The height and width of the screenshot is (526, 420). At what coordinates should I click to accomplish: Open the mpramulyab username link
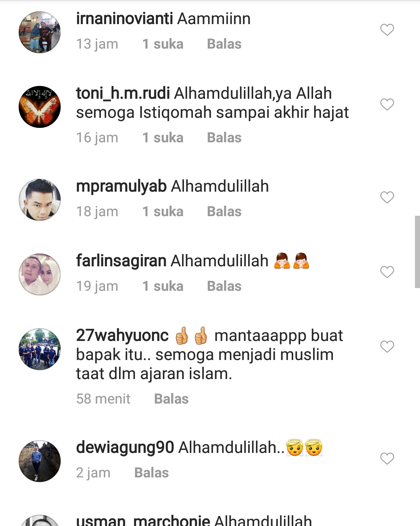coord(121,187)
